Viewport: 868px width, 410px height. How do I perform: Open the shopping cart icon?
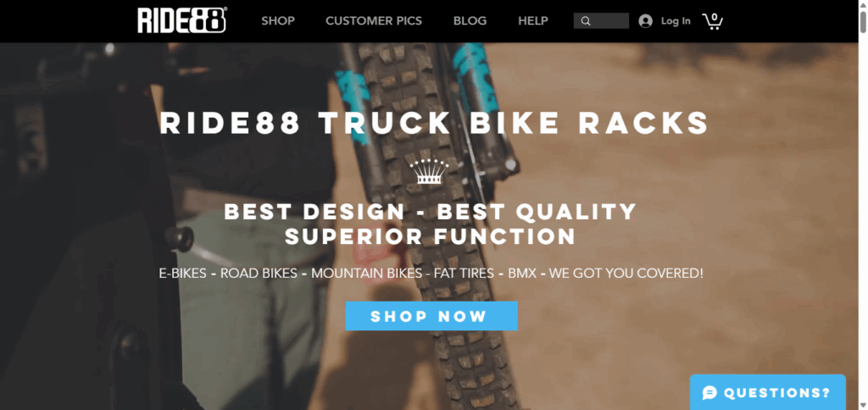click(x=713, y=21)
